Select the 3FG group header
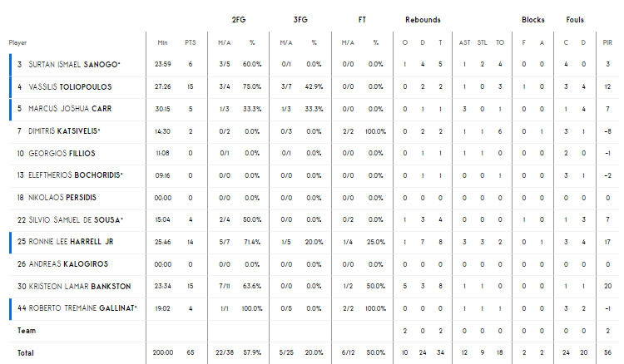Image resolution: width=624 pixels, height=364 pixels. (300, 20)
